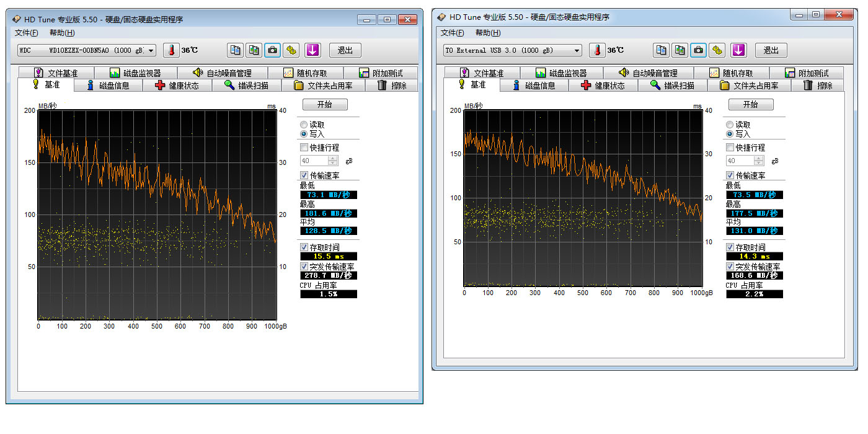This screenshot has width=868, height=434.
Task: Toggle 突发传输速率 checkbox in the WDC window
Action: (x=304, y=267)
